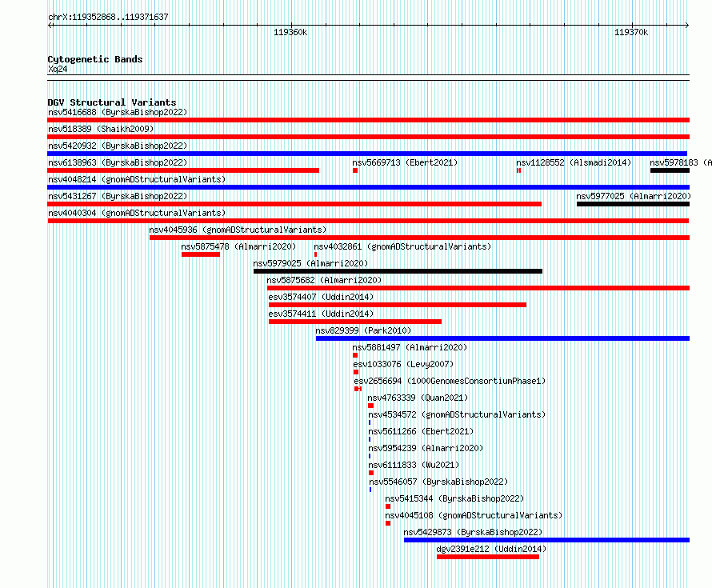Click the nsv5416688 (ByrskaBishop2022) label
712x588 pixels.
(x=118, y=112)
